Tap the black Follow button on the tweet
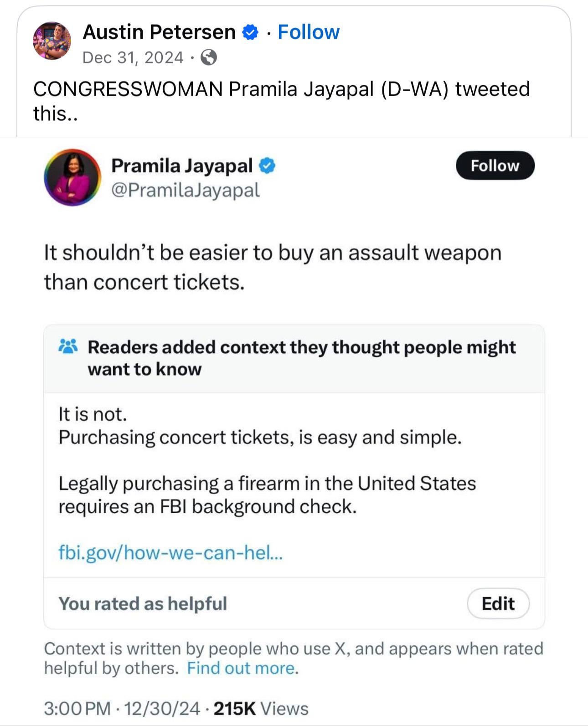Image resolution: width=588 pixels, height=727 pixels. (495, 165)
